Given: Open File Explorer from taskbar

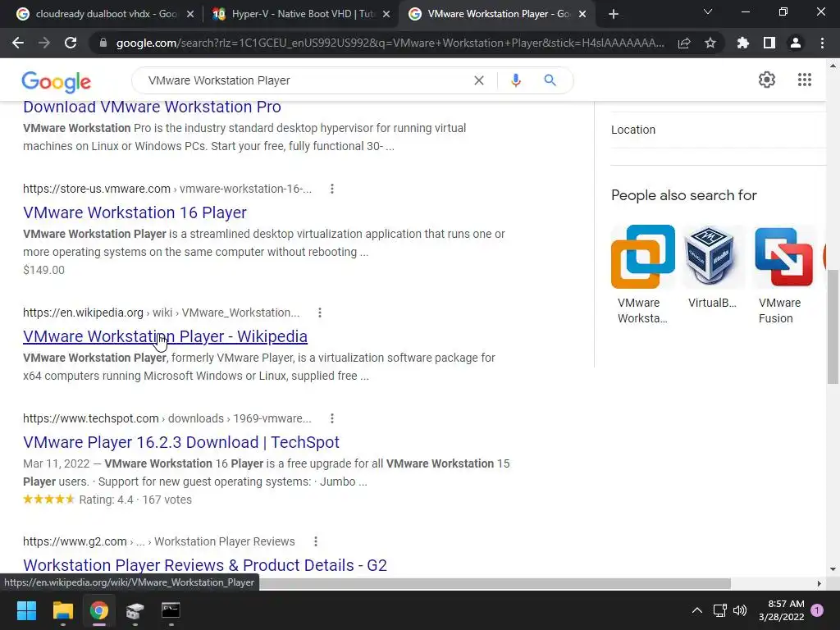Looking at the screenshot, I should point(62,610).
